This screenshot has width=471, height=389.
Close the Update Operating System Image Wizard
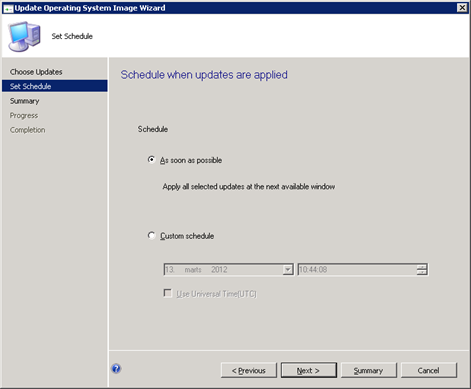462,8
